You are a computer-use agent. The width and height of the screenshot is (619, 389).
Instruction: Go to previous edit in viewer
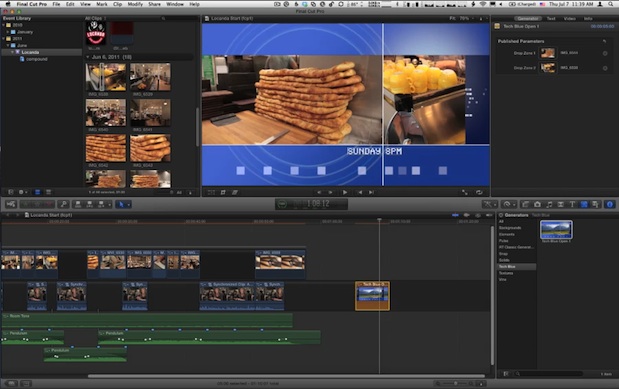(360, 192)
